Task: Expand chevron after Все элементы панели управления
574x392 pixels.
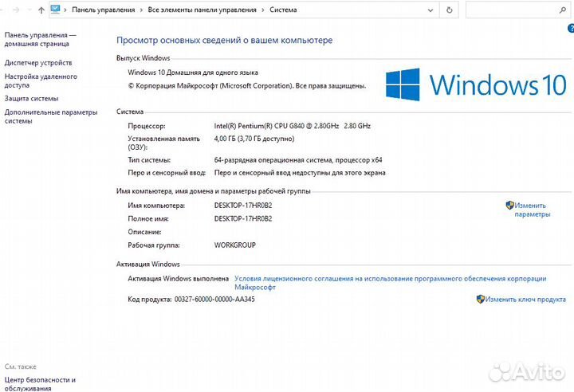Action: (263, 10)
